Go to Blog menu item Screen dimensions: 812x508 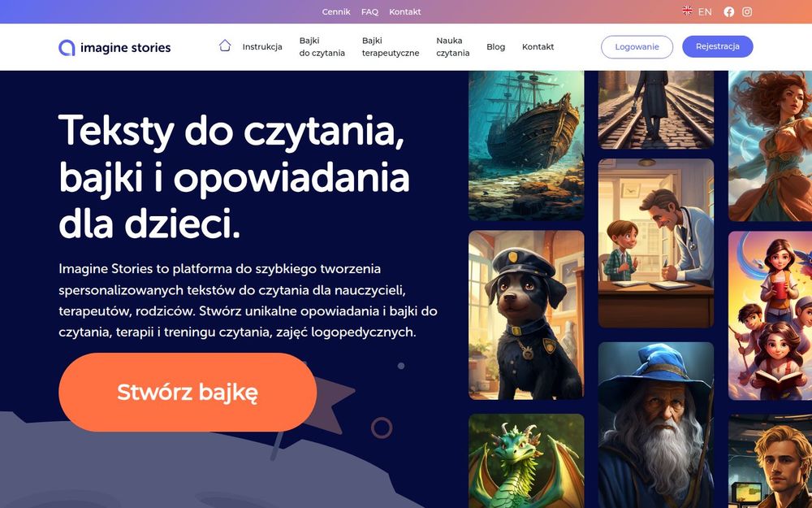pyautogui.click(x=495, y=46)
